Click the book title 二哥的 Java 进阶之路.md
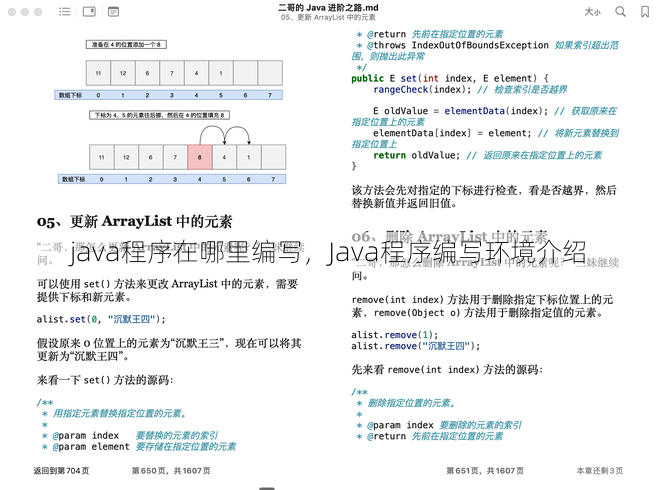Image resolution: width=657 pixels, height=490 pixels. tap(328, 8)
